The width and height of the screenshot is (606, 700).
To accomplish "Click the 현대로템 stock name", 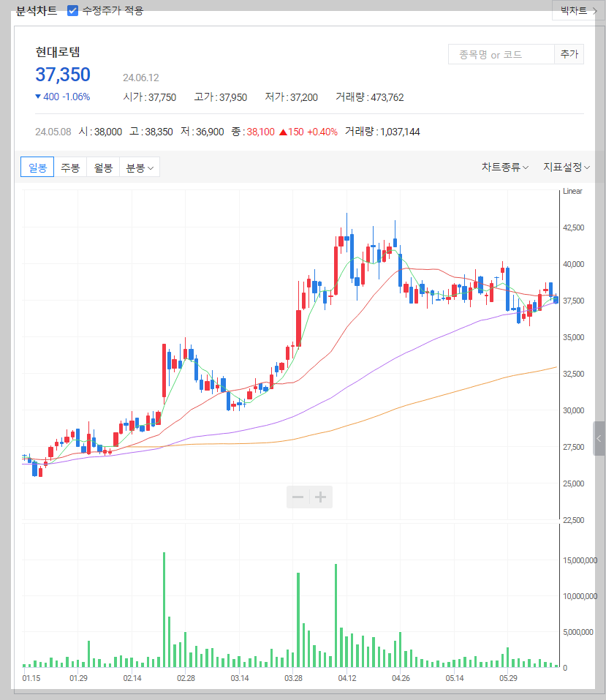I will [x=58, y=52].
